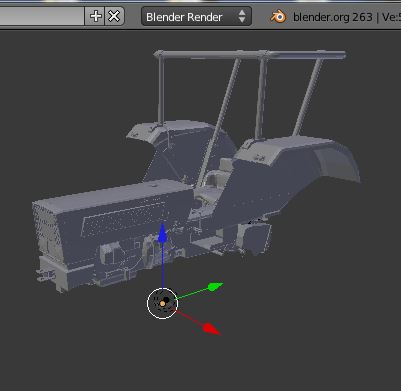Click the white manipulator center circle
Image resolution: width=401 pixels, height=391 pixels.
click(x=162, y=304)
